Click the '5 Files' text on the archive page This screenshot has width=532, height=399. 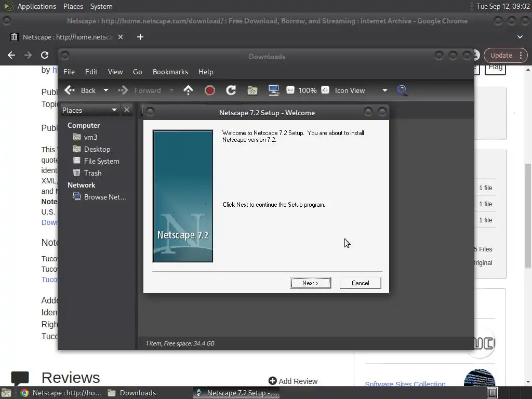click(483, 249)
